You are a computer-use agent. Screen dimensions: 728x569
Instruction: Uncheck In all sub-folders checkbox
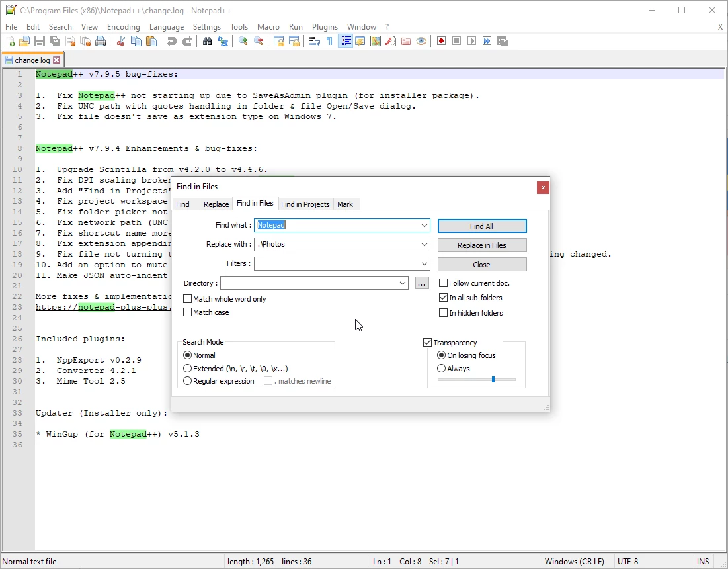click(x=444, y=298)
